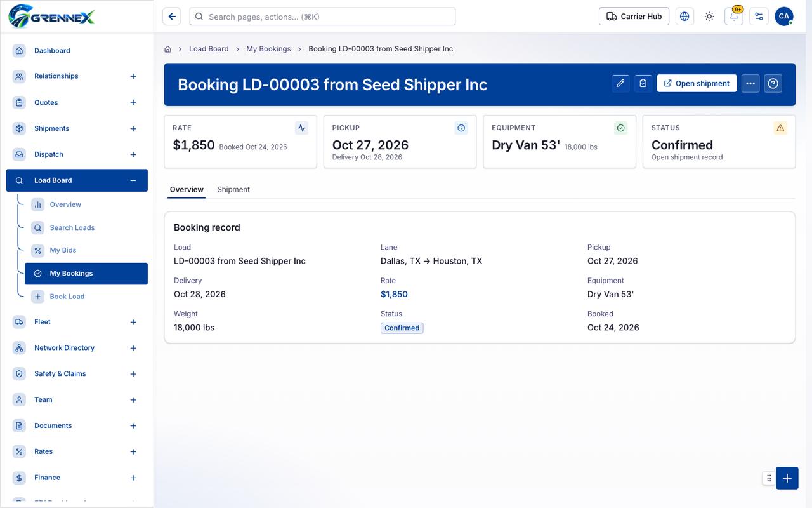
Task: Click the clipboard icon in booking header
Action: click(643, 83)
